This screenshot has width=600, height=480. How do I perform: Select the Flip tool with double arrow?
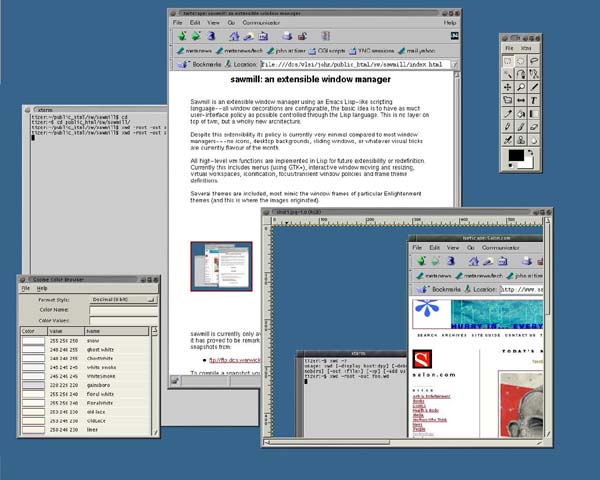[x=521, y=100]
